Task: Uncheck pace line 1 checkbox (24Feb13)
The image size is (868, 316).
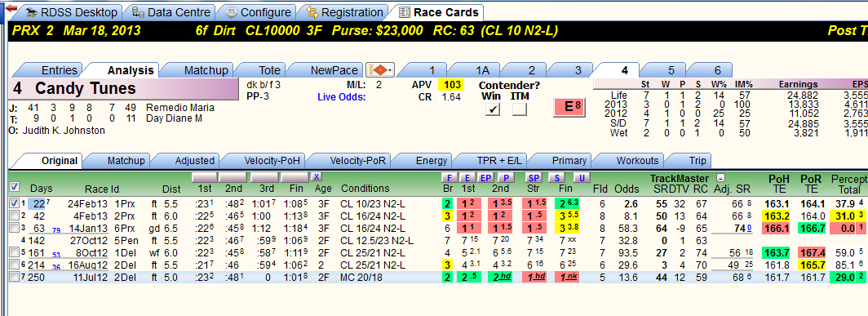Action: click(x=15, y=203)
